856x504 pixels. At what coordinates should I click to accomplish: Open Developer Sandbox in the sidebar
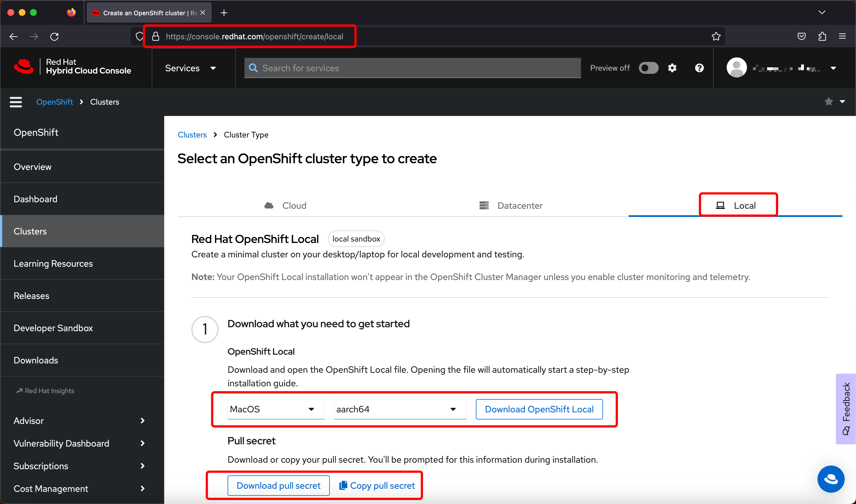tap(53, 328)
